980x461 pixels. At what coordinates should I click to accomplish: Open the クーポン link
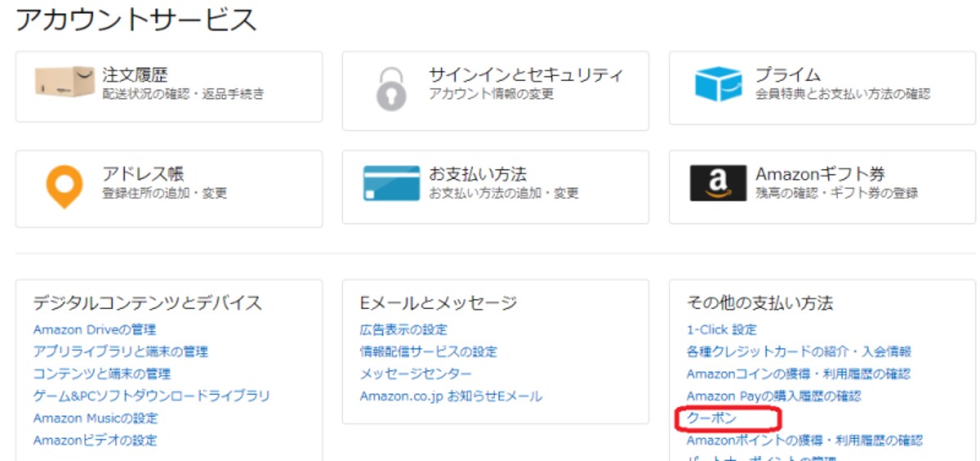(x=711, y=418)
